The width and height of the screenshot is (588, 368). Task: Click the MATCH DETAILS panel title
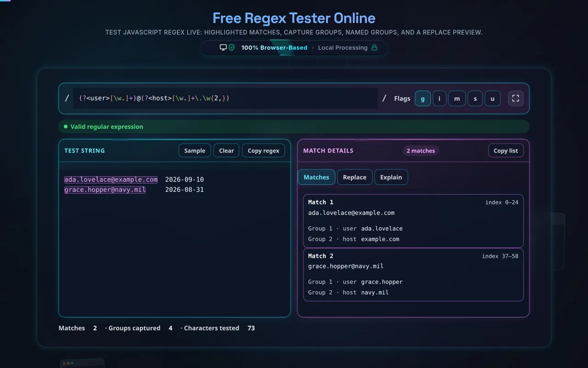pos(328,150)
